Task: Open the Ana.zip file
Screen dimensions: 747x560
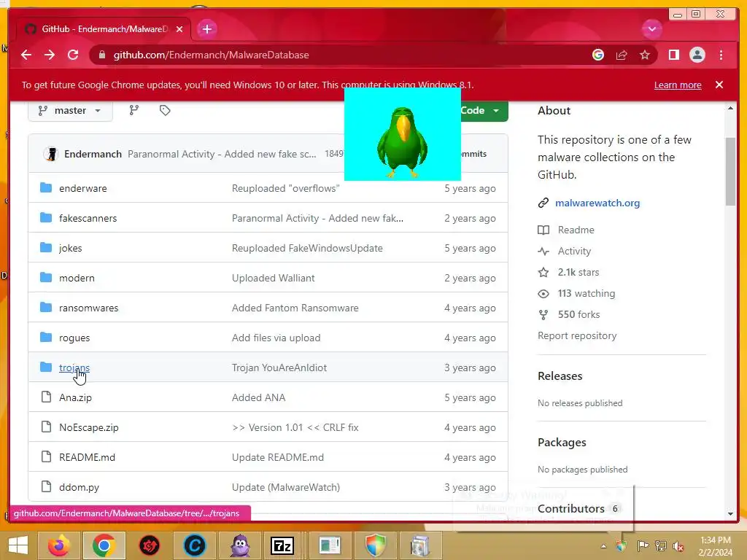Action: point(75,397)
